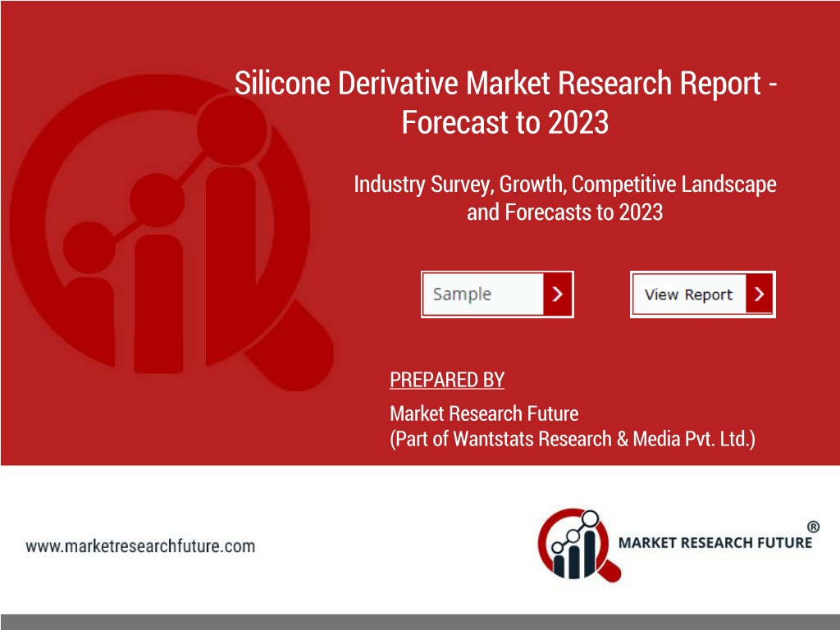Click the red arrow on View Report button
The width and height of the screenshot is (840, 630).
pyautogui.click(x=759, y=294)
